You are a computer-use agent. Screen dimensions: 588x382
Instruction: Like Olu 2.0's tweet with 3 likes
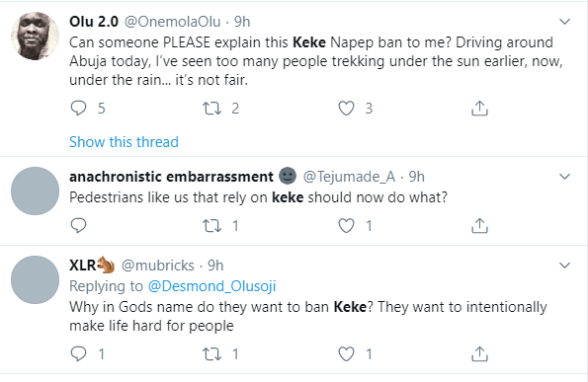(x=346, y=109)
